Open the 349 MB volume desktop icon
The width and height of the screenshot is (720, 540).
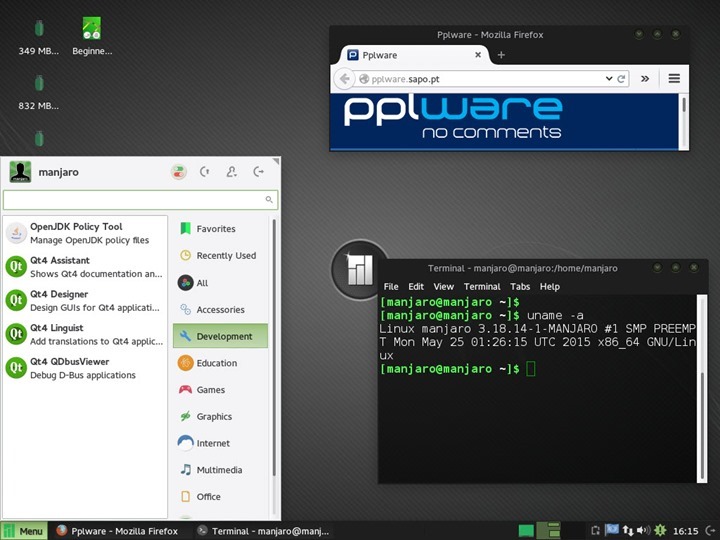39,38
